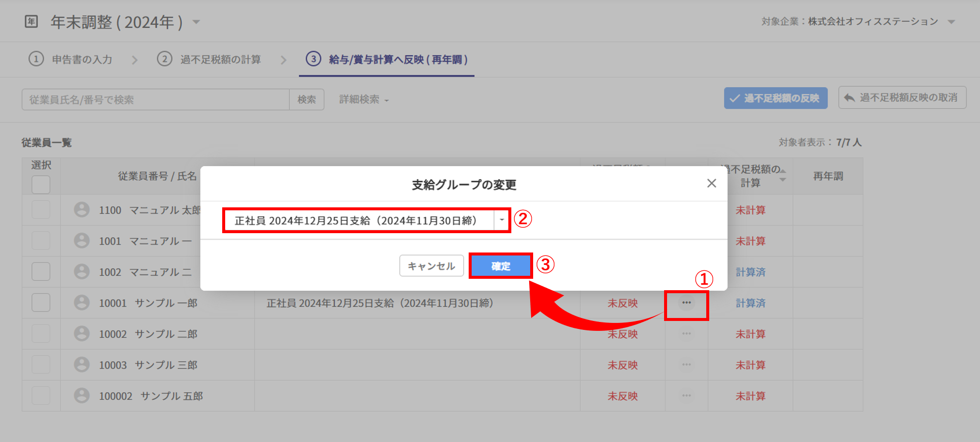Click 未計算 status for 1100 マニュアル 太郎
Viewport: 980px width, 442px height.
(x=750, y=210)
